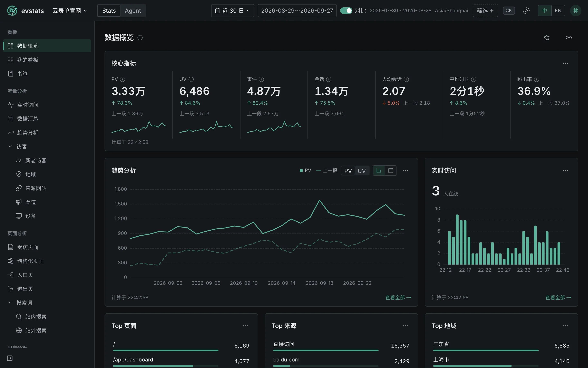Viewport: 588px width, 368px height.
Task: Switch trend chart to PV
Action: pos(348,171)
